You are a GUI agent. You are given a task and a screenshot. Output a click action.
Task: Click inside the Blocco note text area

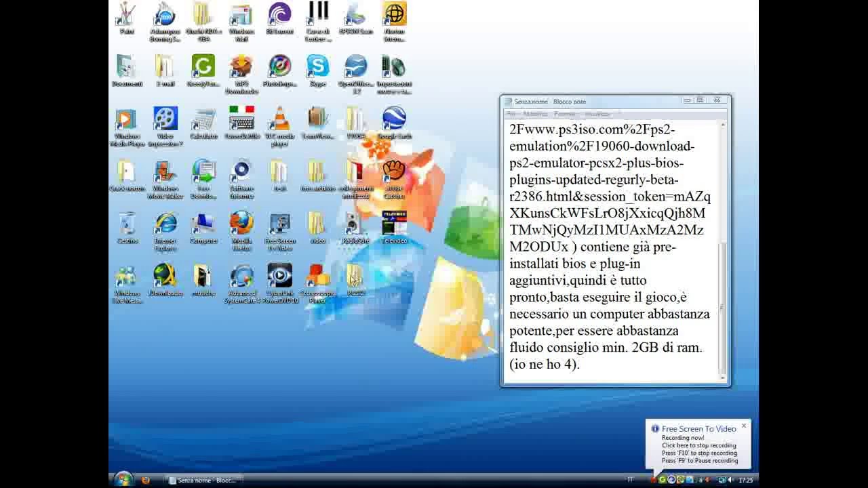tap(611, 251)
